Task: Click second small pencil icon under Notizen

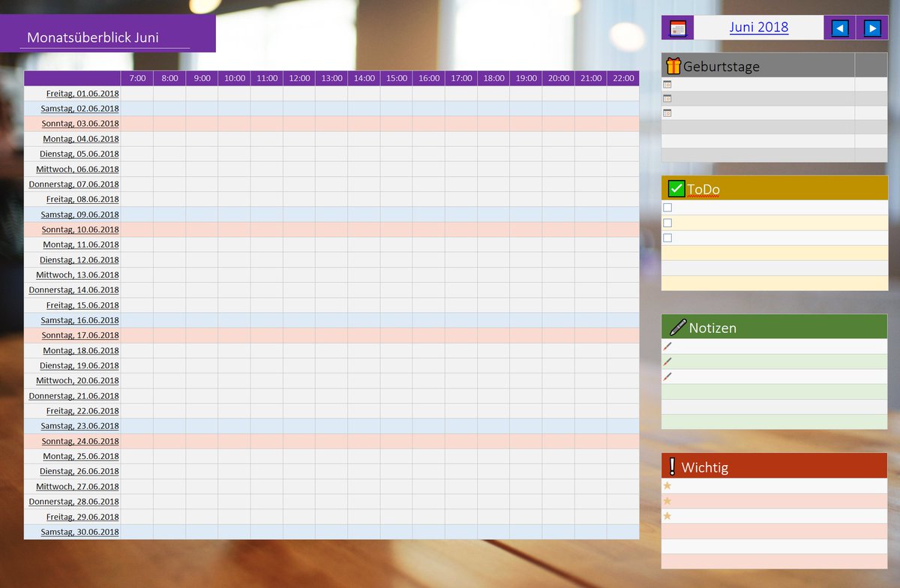Action: (667, 361)
